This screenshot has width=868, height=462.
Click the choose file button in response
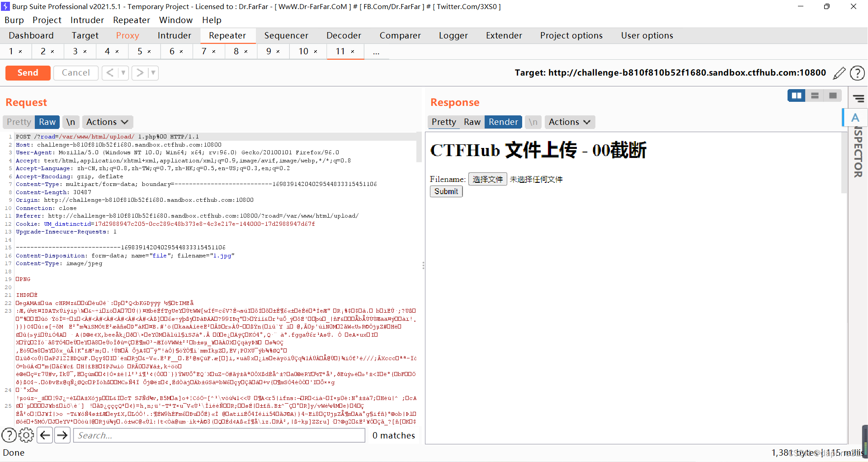point(488,179)
